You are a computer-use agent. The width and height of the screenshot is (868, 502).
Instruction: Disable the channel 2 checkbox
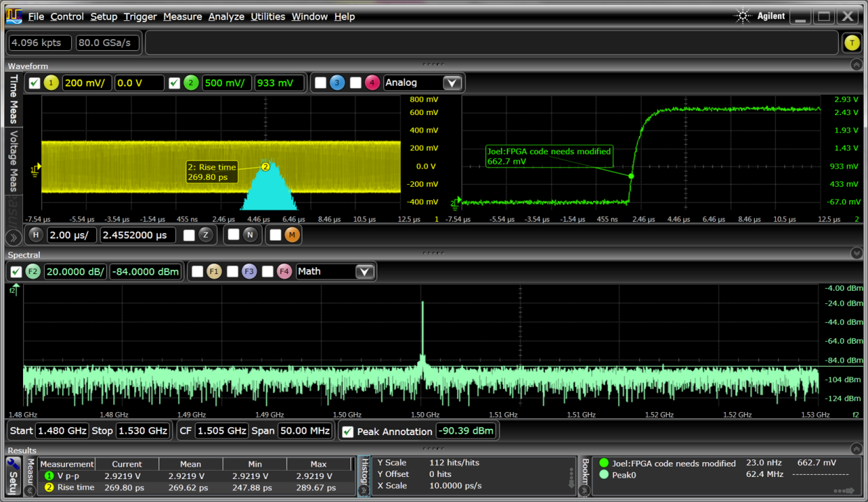coord(174,83)
